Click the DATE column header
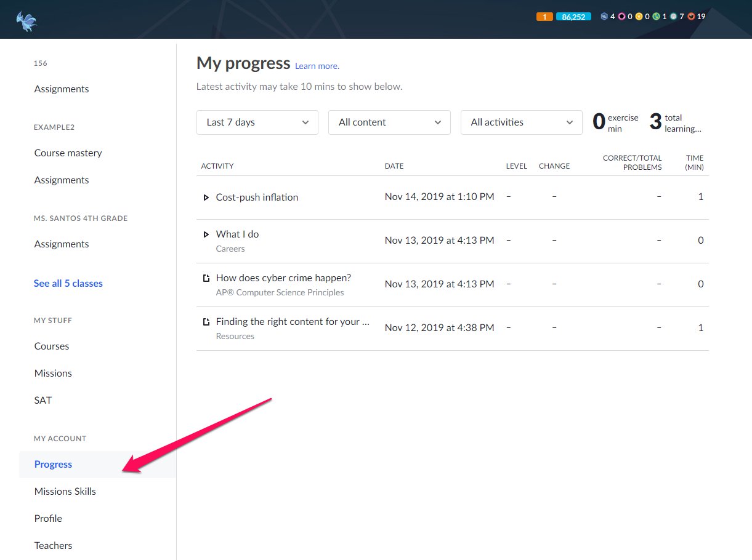This screenshot has width=752, height=560. coord(394,166)
